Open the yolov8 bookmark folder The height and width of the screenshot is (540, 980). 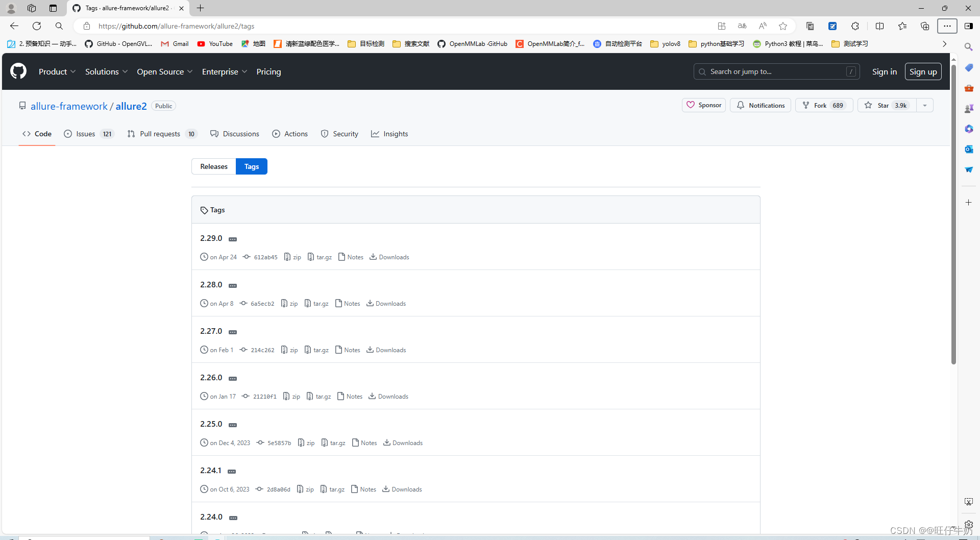[665, 44]
